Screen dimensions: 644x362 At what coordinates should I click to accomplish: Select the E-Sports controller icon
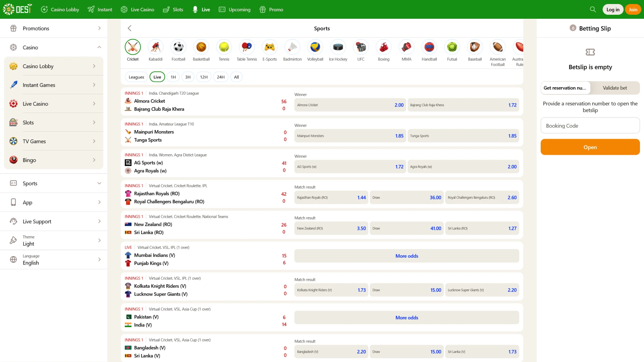point(269,47)
